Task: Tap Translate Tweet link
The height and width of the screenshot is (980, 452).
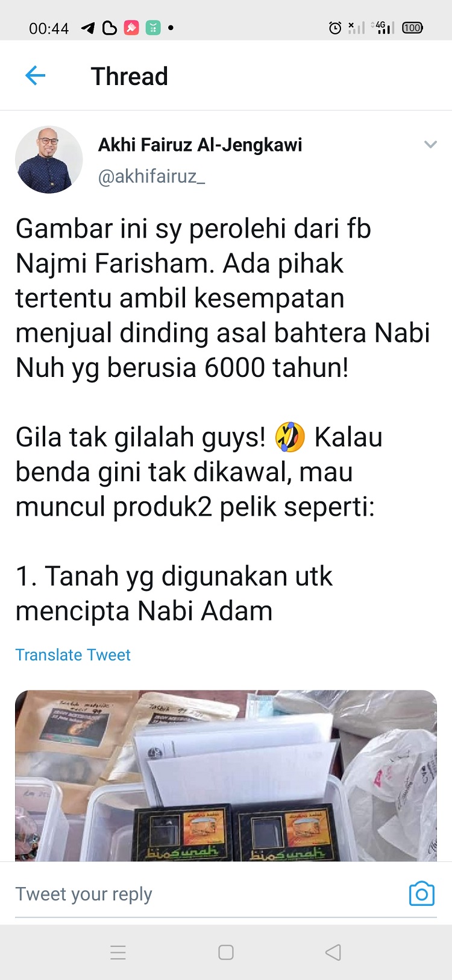Action: 73,655
